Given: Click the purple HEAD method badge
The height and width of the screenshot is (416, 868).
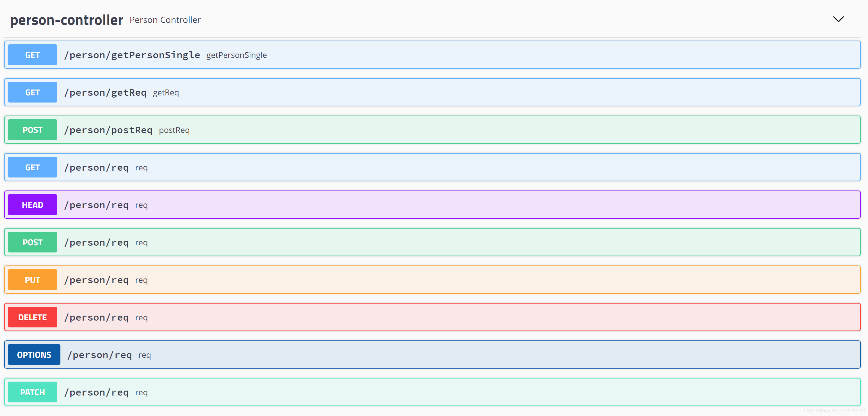Looking at the screenshot, I should click(x=32, y=205).
